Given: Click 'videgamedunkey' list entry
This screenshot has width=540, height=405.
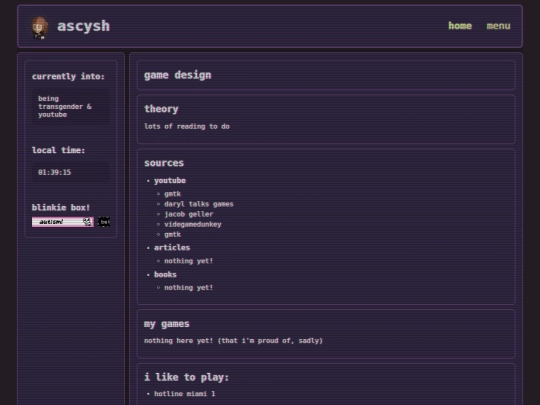Looking at the screenshot, I should coord(193,224).
